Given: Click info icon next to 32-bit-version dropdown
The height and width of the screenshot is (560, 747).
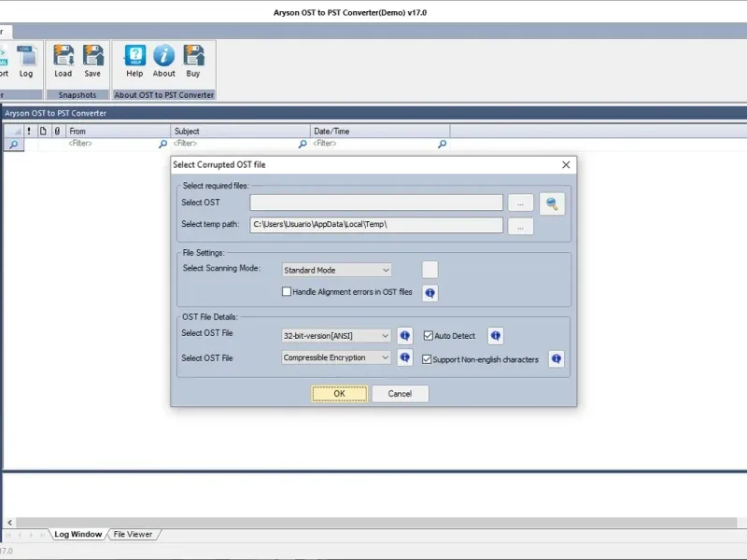Looking at the screenshot, I should tap(405, 336).
